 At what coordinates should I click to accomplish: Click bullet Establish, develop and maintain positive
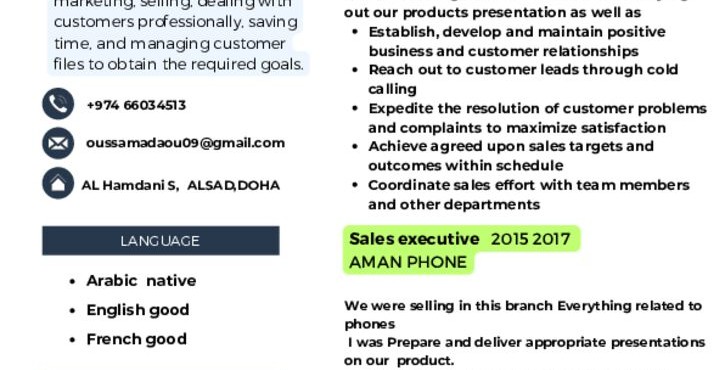coord(517,41)
